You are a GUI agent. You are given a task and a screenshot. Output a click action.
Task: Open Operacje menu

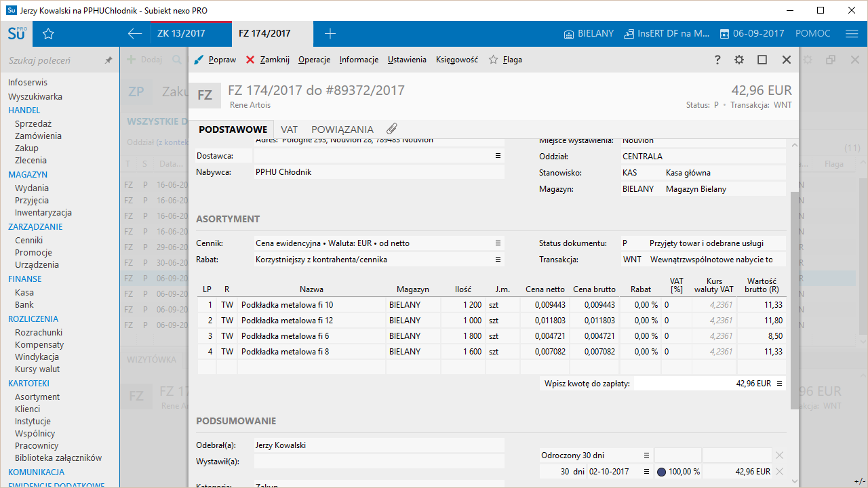pyautogui.click(x=314, y=60)
